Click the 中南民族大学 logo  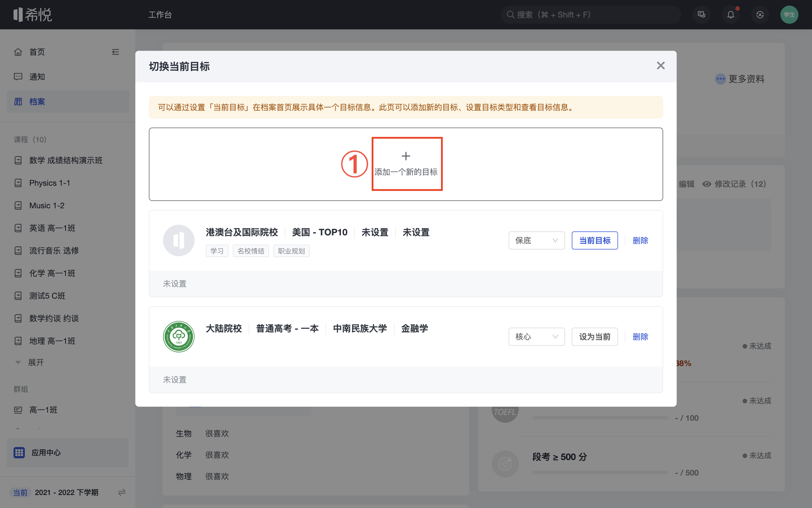pos(179,337)
